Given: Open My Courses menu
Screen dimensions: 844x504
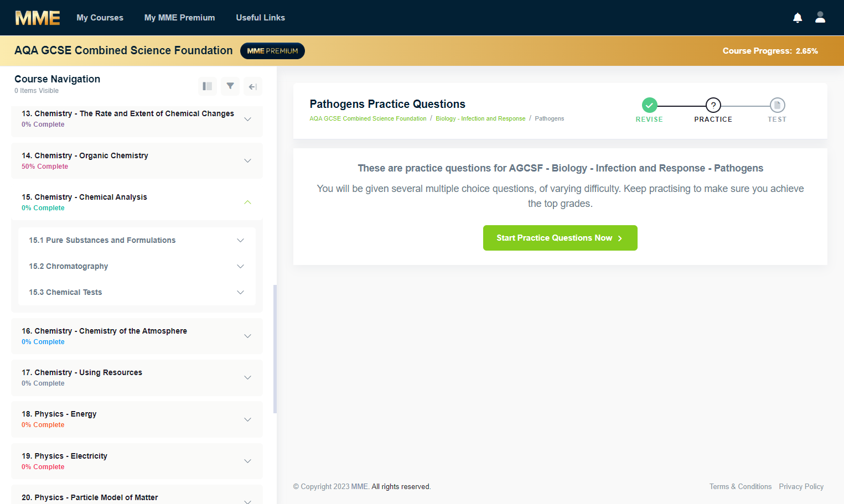Looking at the screenshot, I should tap(100, 18).
